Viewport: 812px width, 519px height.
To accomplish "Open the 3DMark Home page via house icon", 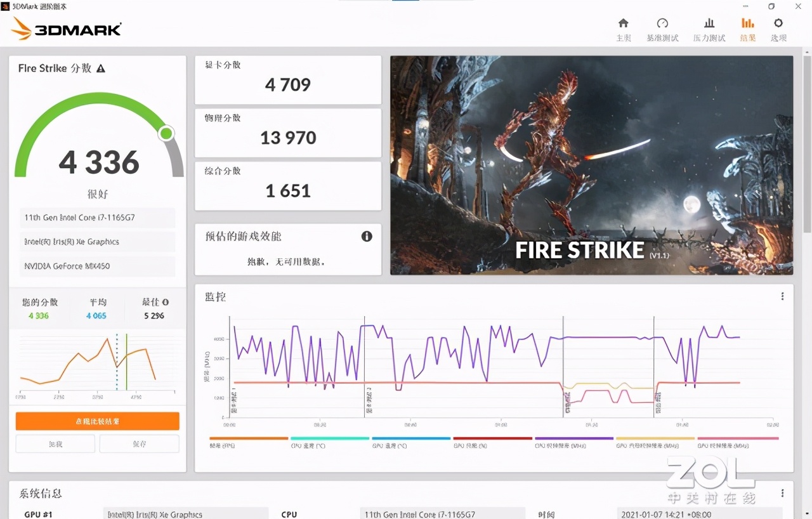I will point(624,29).
